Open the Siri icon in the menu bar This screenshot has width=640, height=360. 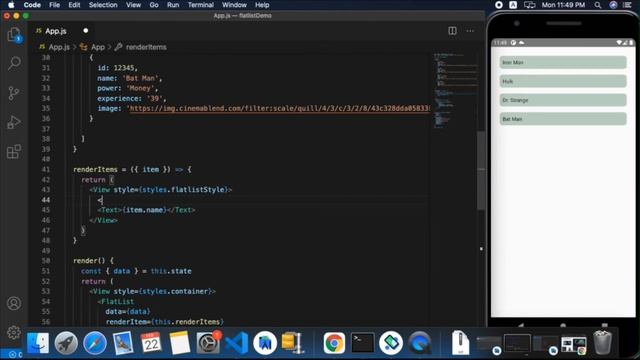tap(613, 5)
